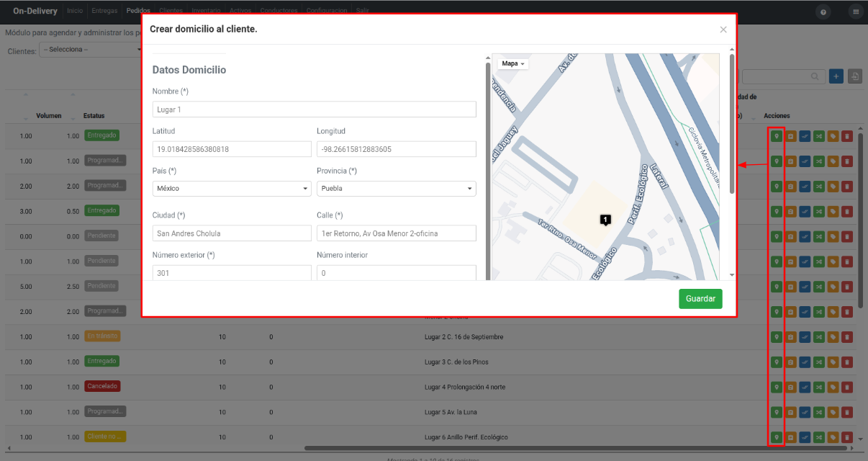Click the 'En tránsito' status badge
868x461 pixels.
[x=102, y=336]
